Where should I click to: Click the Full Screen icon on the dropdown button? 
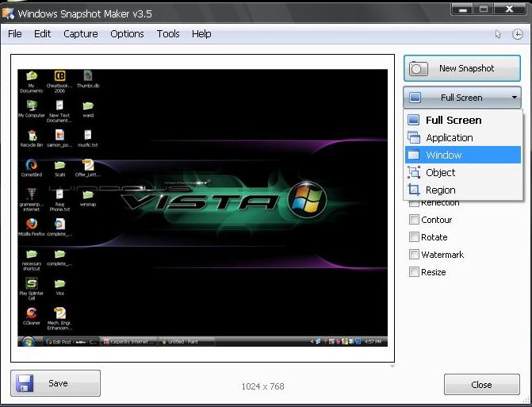pyautogui.click(x=415, y=98)
